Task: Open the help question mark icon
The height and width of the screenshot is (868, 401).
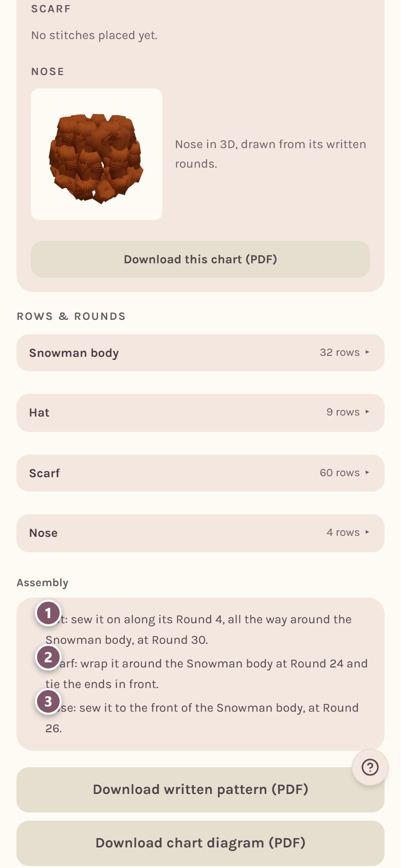Action: [x=370, y=767]
